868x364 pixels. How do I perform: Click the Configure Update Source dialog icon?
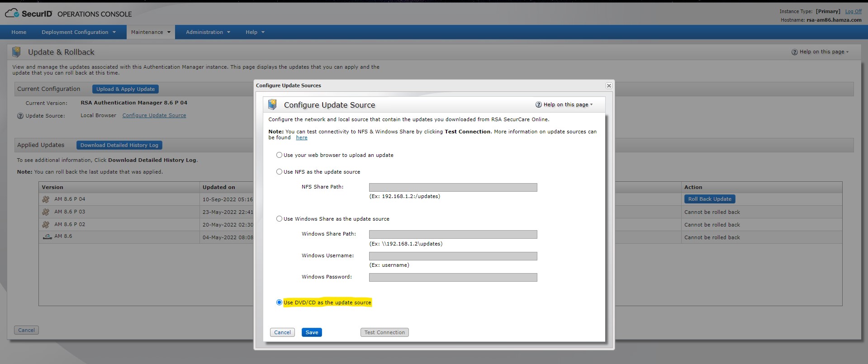click(x=272, y=104)
